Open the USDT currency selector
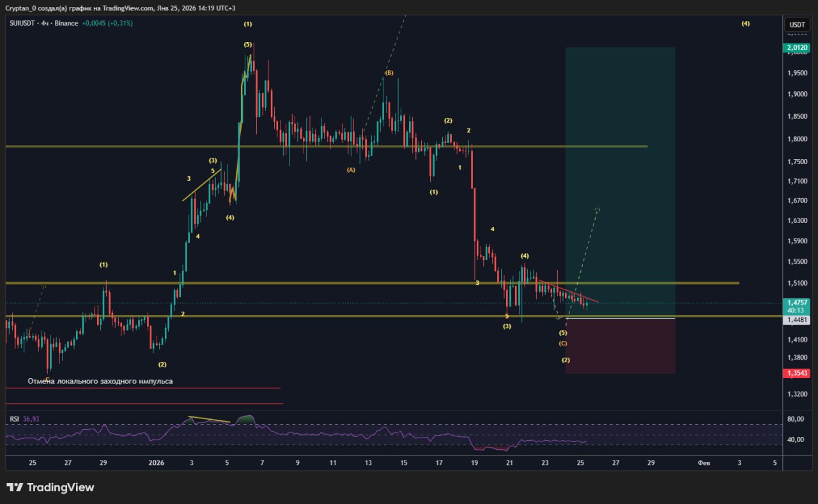 [797, 24]
